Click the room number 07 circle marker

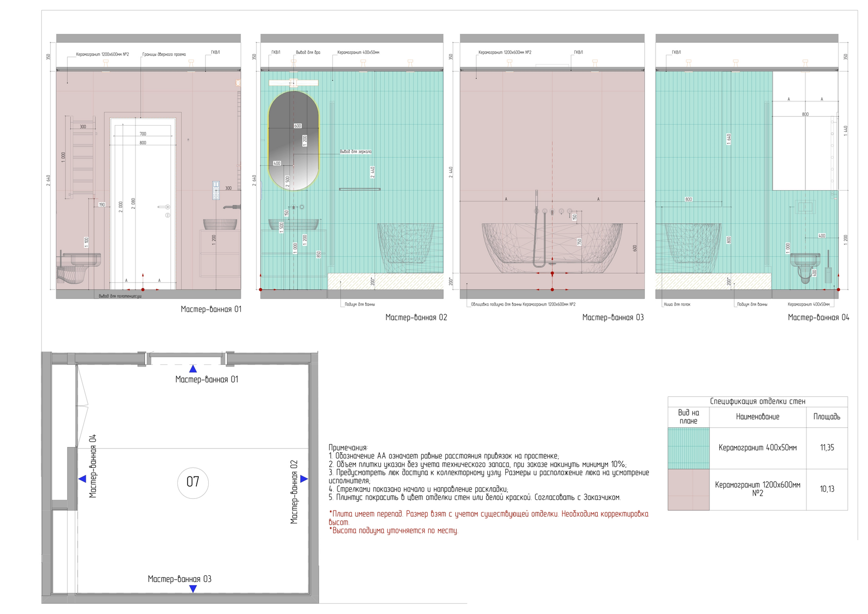tap(193, 482)
